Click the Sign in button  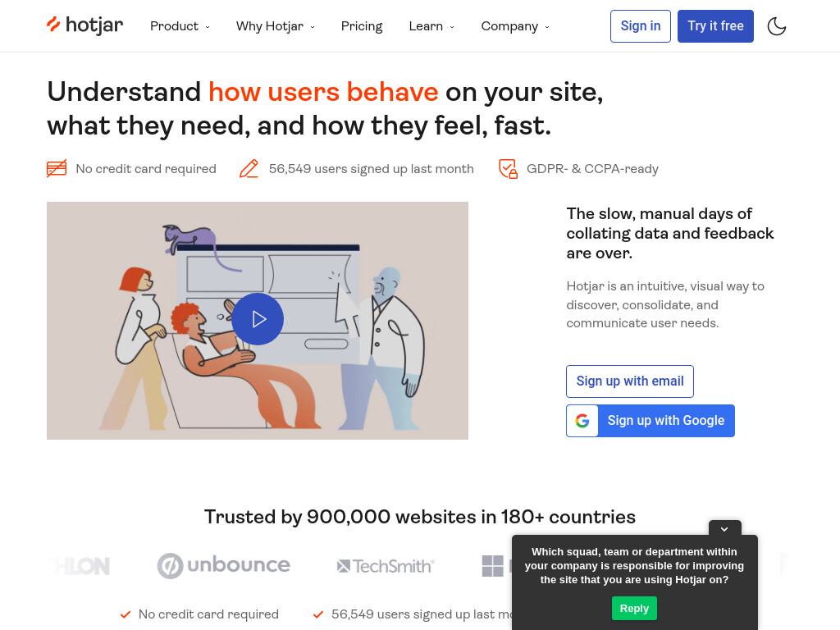(x=640, y=26)
